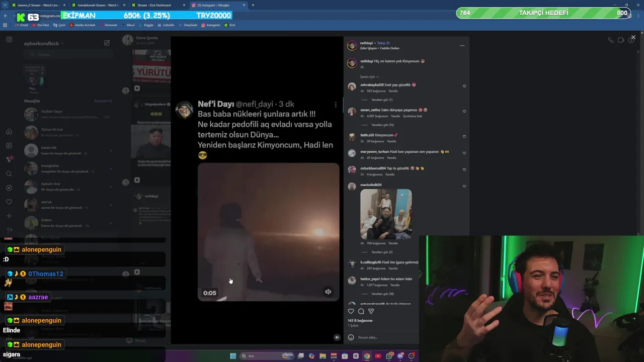
Task: Like meryemm_turhan's comment
Action: pos(464,153)
